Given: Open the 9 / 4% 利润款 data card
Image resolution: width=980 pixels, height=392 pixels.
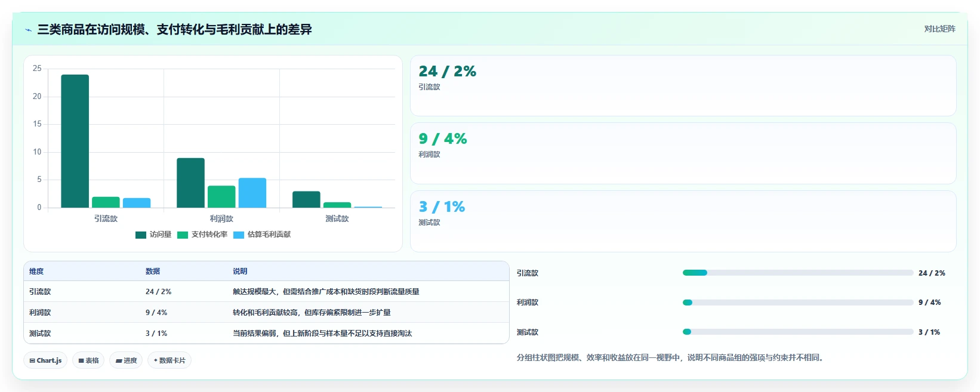Looking at the screenshot, I should click(683, 153).
